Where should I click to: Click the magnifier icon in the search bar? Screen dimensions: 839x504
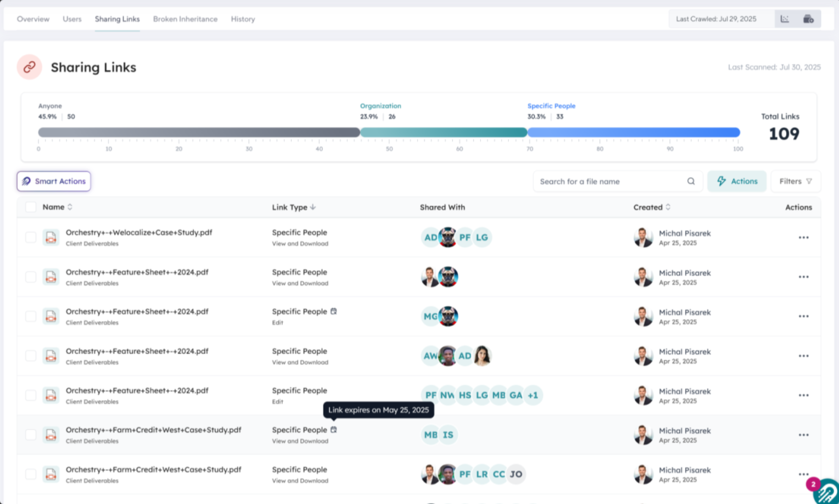point(691,181)
